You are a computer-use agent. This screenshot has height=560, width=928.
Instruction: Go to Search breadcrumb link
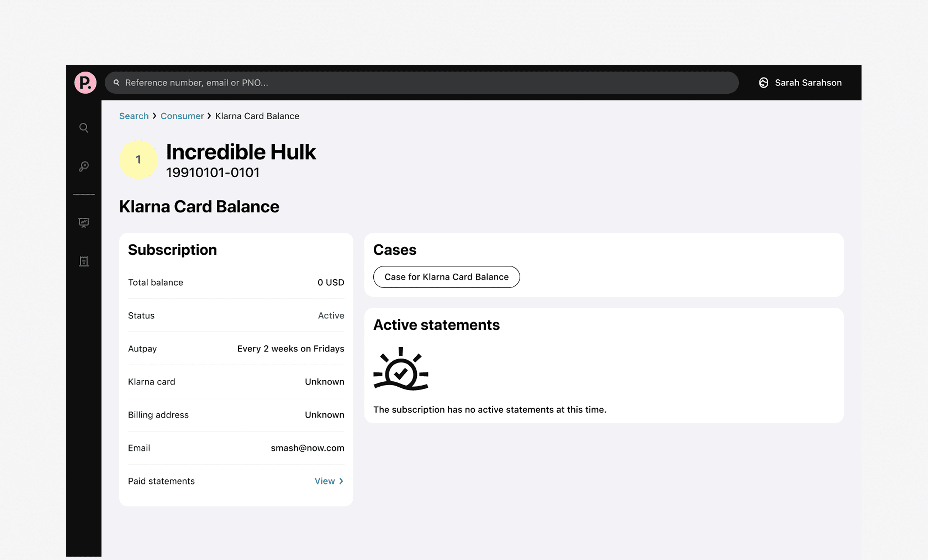pyautogui.click(x=134, y=116)
